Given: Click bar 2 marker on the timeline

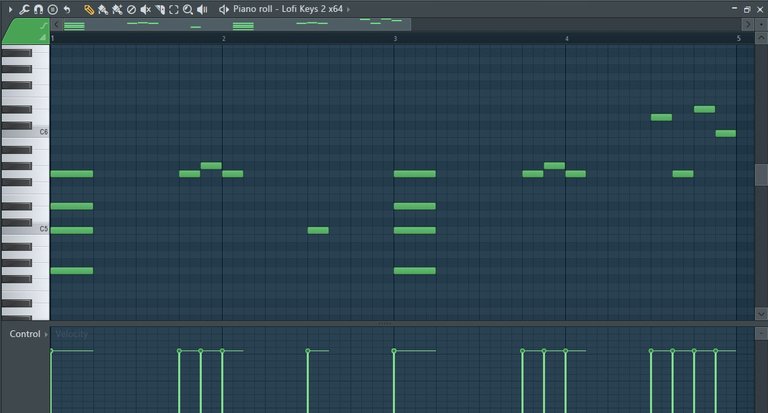Looking at the screenshot, I should pos(224,38).
